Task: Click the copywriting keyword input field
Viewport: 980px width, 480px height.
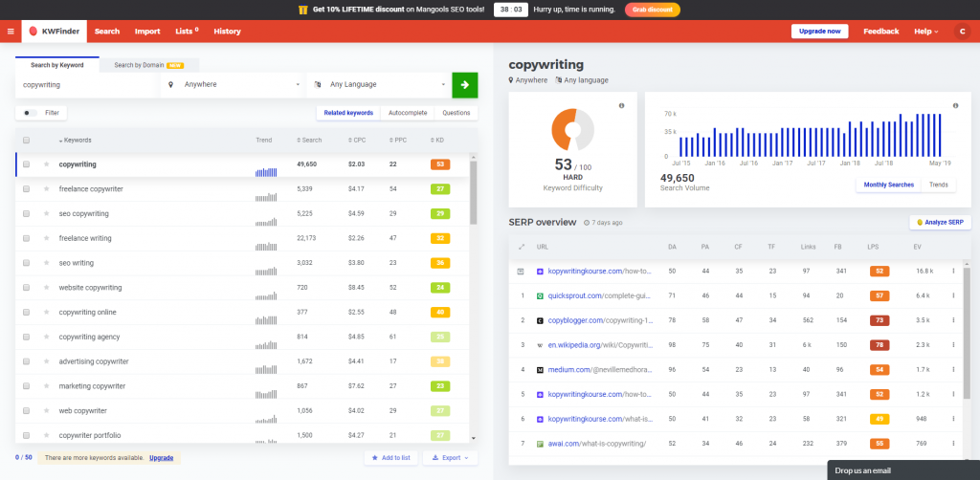Action: 86,84
